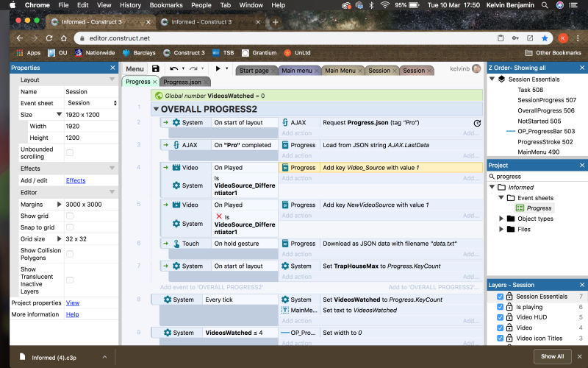Viewport: 588px width, 368px height.
Task: Select Touch icon in On hold gesture event
Action: (x=176, y=244)
